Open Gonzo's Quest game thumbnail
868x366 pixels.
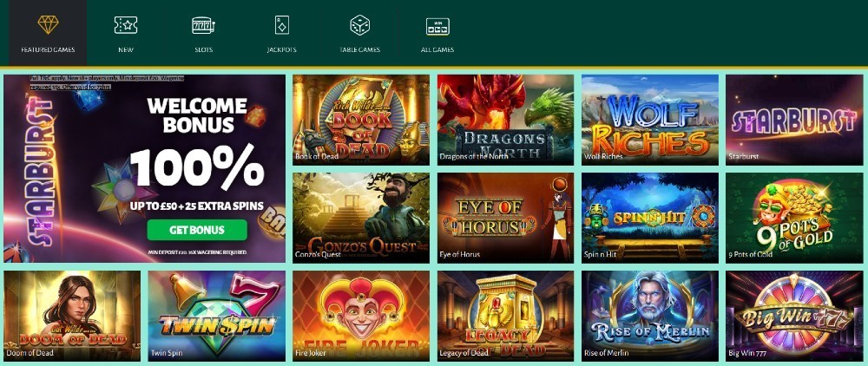[x=361, y=218]
